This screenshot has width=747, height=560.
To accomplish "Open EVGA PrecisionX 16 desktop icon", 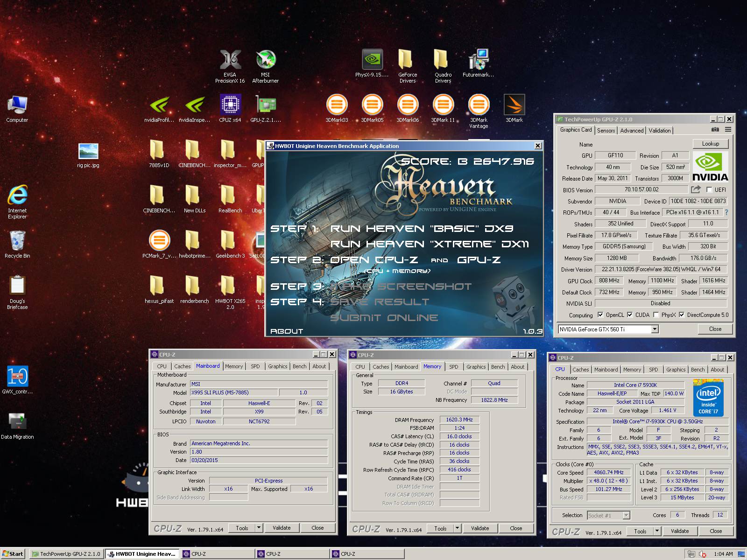I will coord(230,66).
